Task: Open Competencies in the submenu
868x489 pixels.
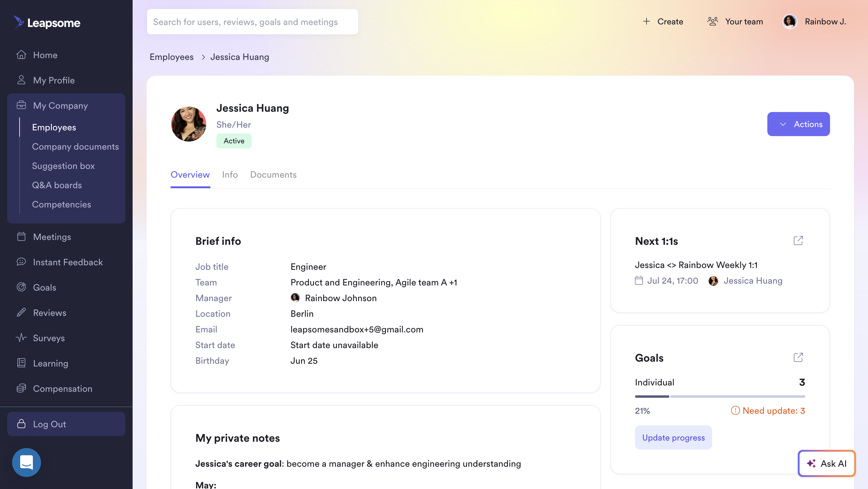Action: (61, 204)
